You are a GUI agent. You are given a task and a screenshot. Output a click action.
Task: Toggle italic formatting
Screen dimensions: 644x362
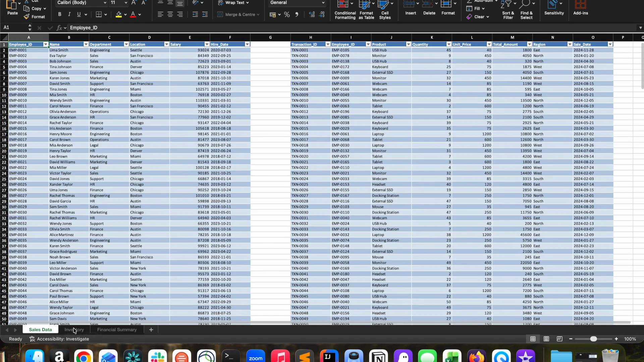coord(69,14)
